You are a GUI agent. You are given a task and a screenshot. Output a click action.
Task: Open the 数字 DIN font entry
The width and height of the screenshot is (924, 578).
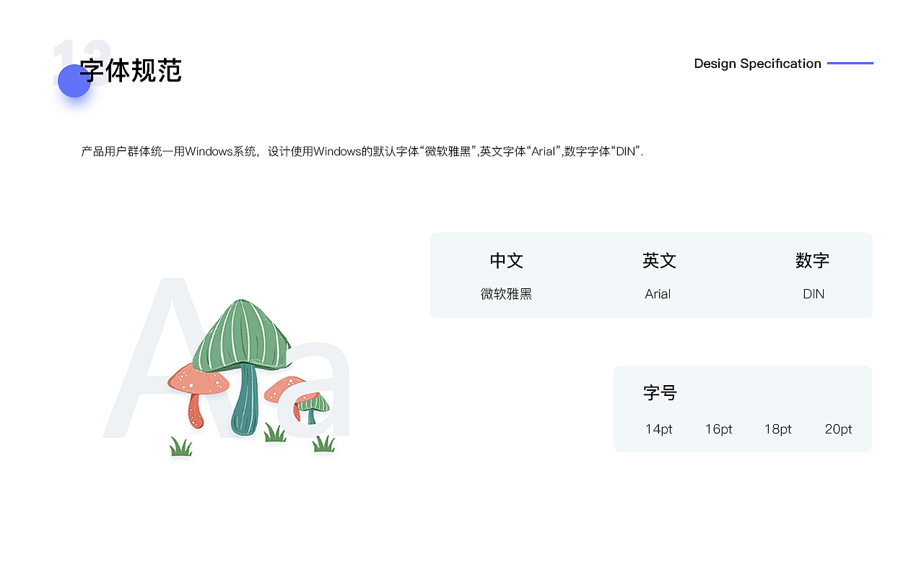point(813,293)
